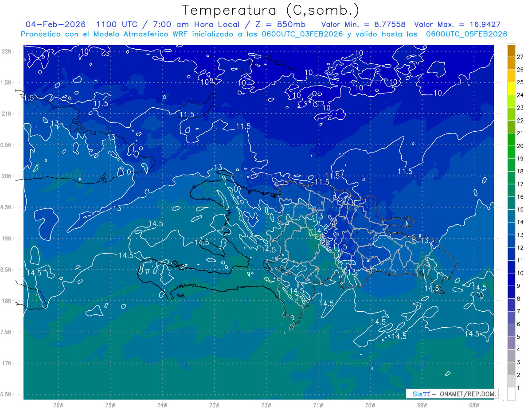Viewport: 532px width, 411px height.
Task: Click the colorbar scale label '23'
Action: [x=520, y=108]
